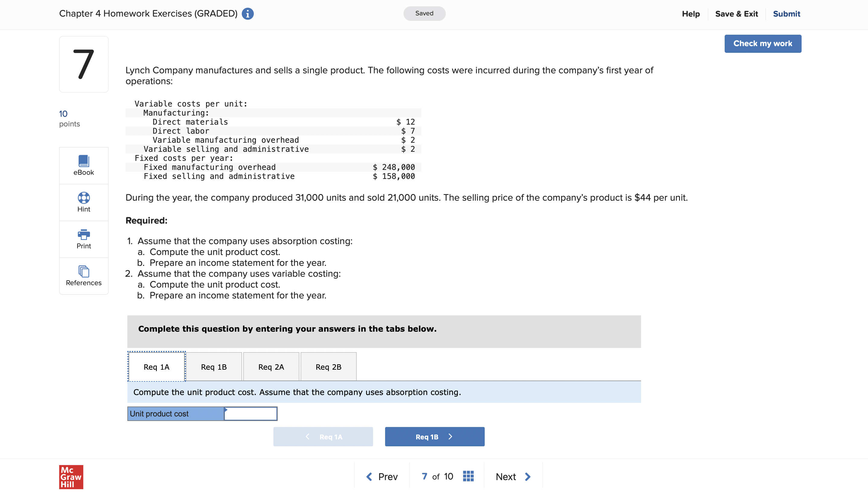This screenshot has height=494, width=868.
Task: Select the Req 1A tab
Action: 156,366
